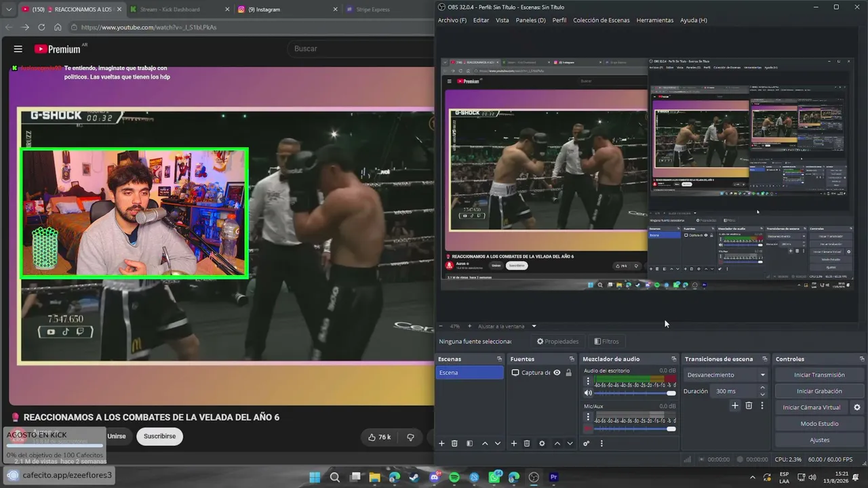Decrease transition Duración with down arrow
The height and width of the screenshot is (488, 868).
coord(762,394)
